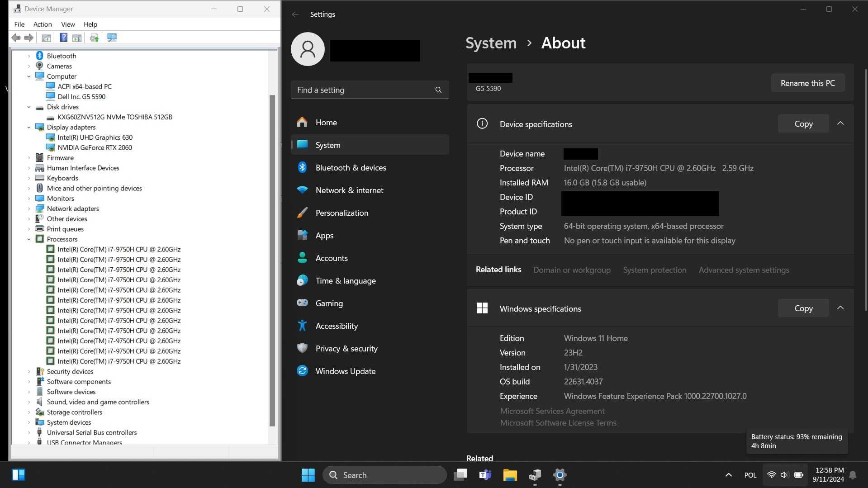Collapse Device specifications section chevron
Viewport: 868px width, 488px height.
pos(840,123)
